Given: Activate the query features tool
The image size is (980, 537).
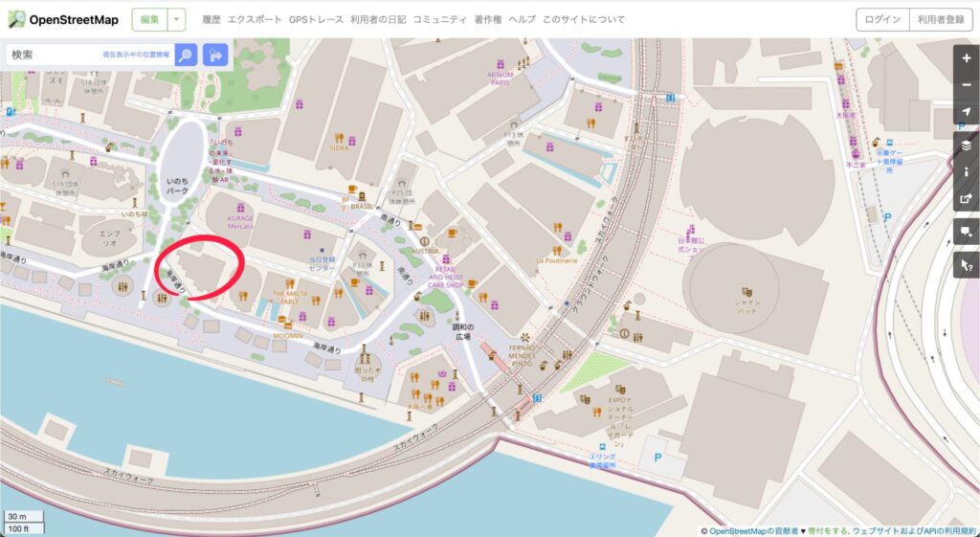Looking at the screenshot, I should [x=967, y=266].
